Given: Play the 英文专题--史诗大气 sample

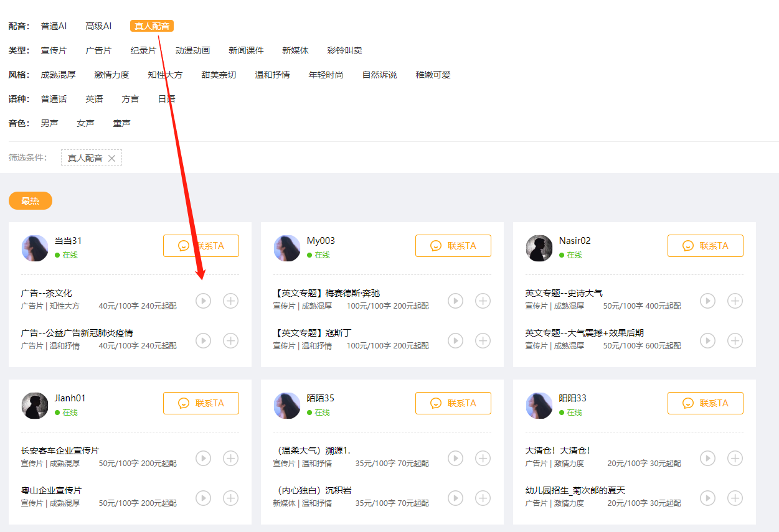Looking at the screenshot, I should [707, 301].
